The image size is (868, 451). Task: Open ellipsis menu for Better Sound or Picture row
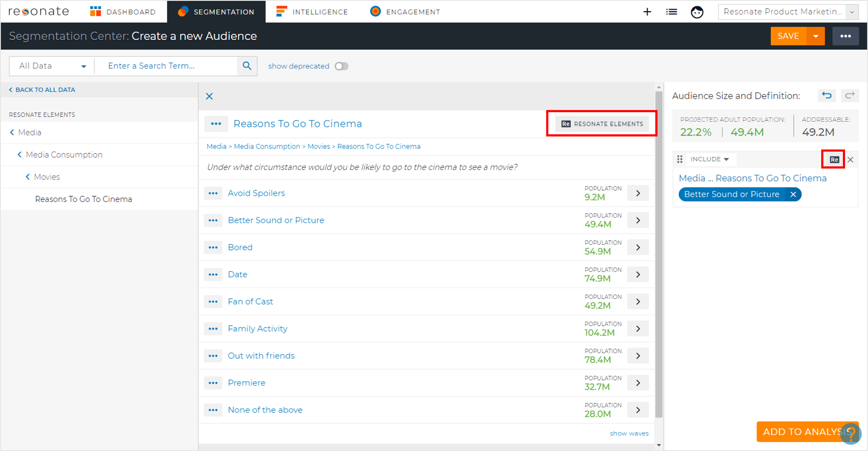[x=213, y=221]
